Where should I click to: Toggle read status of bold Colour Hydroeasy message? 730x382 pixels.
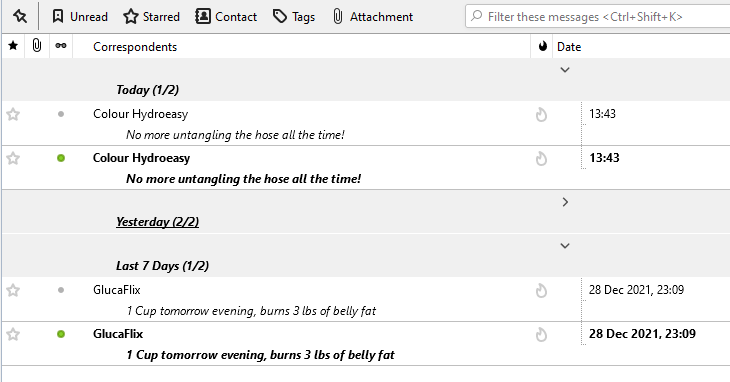point(61,158)
